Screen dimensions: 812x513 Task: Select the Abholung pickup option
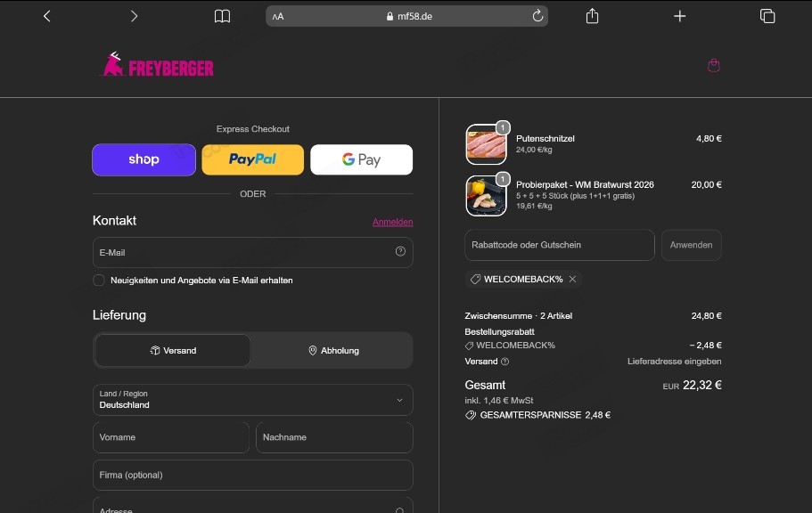[x=333, y=350]
